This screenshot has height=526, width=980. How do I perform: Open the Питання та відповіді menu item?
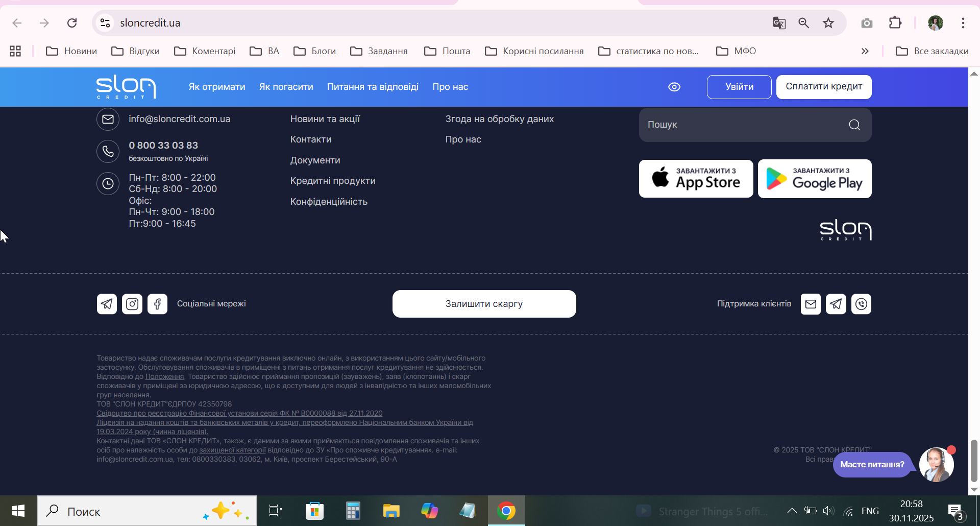(373, 87)
